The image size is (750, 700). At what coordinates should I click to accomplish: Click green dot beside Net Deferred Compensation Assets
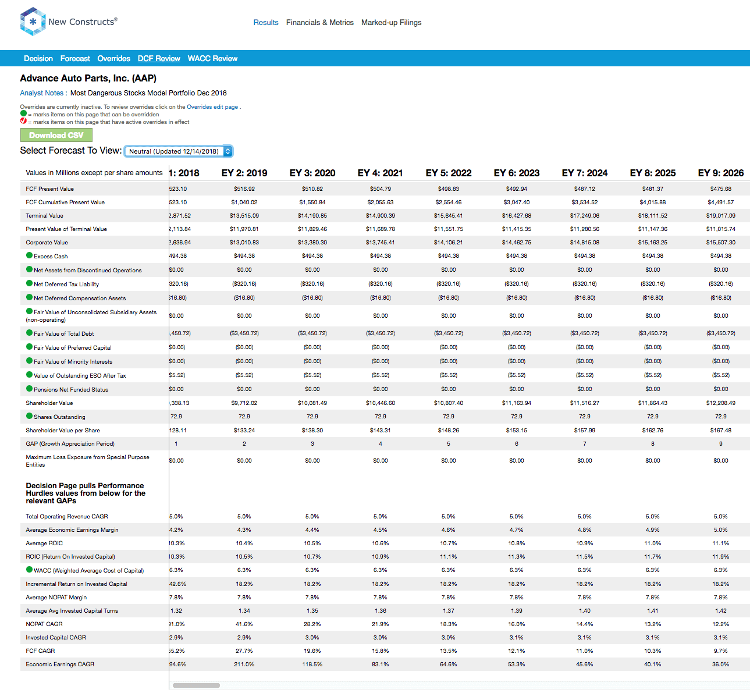point(29,297)
